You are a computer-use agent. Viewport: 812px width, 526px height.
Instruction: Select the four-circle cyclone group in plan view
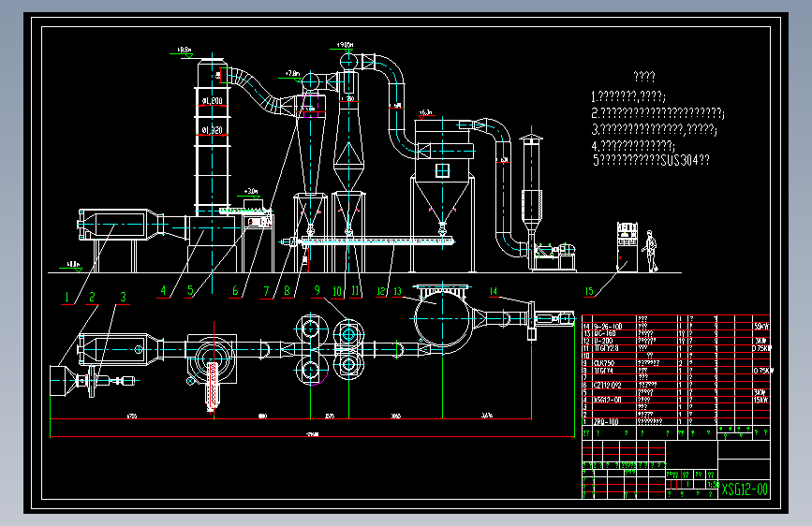point(328,351)
